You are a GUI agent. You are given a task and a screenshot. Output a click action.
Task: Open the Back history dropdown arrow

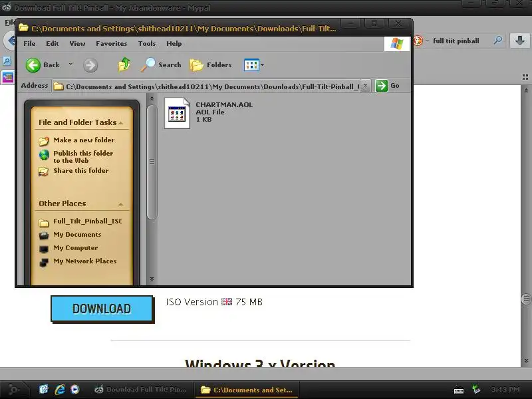click(70, 64)
